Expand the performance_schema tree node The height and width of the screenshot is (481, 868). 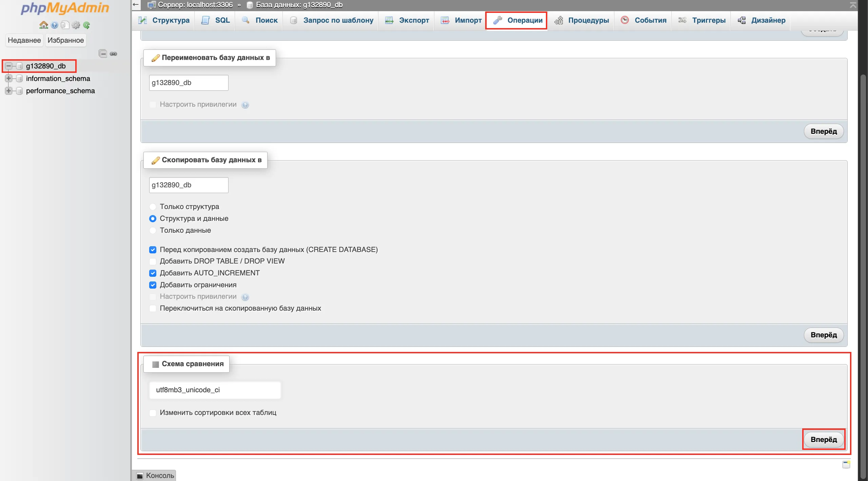(x=8, y=91)
